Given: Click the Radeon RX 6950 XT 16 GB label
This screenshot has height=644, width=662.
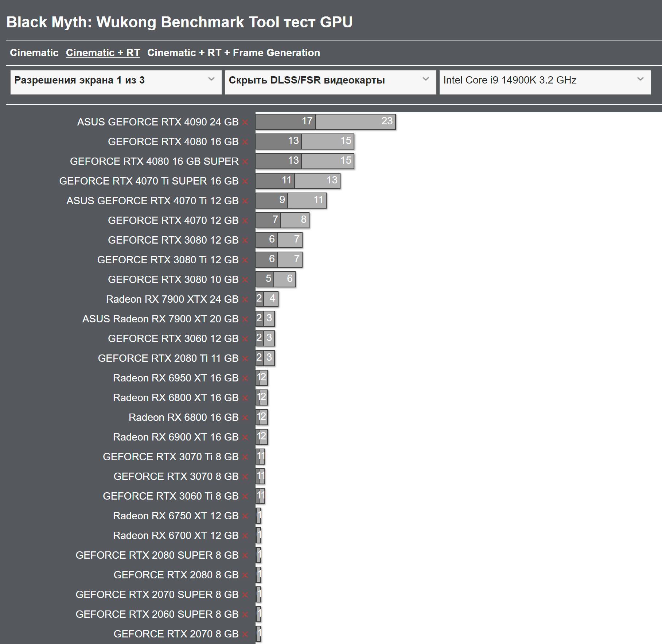Looking at the screenshot, I should (x=176, y=378).
